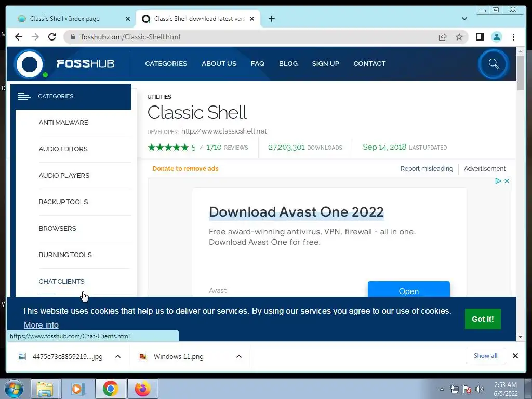Screen dimensions: 532x399
Task: Open CATEGORIES in the top navigation
Action: point(166,64)
